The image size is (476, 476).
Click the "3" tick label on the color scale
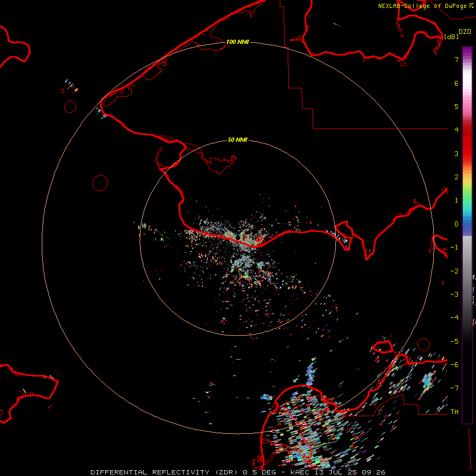(456, 153)
